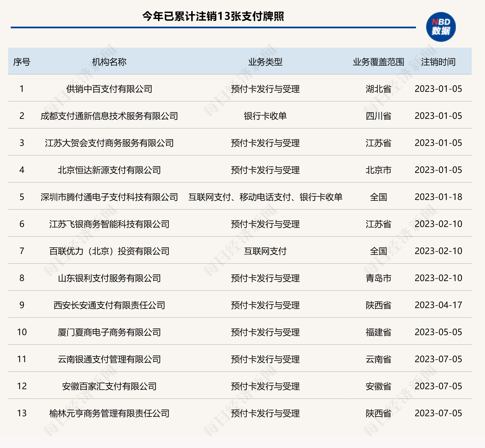Image resolution: width=485 pixels, height=448 pixels.
Task: Click 预付卡发行与受理 in the 厦门夏商 row
Action: pos(265,332)
